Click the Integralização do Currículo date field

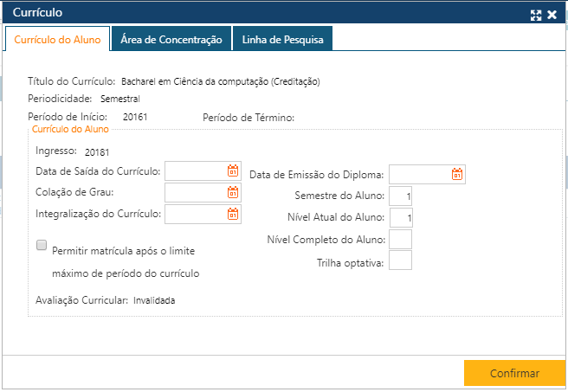[x=195, y=214]
